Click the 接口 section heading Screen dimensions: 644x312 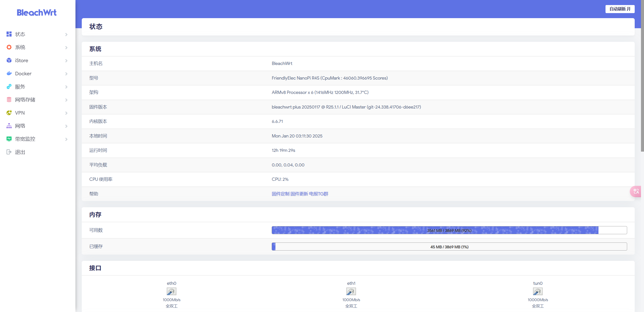pyautogui.click(x=95, y=268)
